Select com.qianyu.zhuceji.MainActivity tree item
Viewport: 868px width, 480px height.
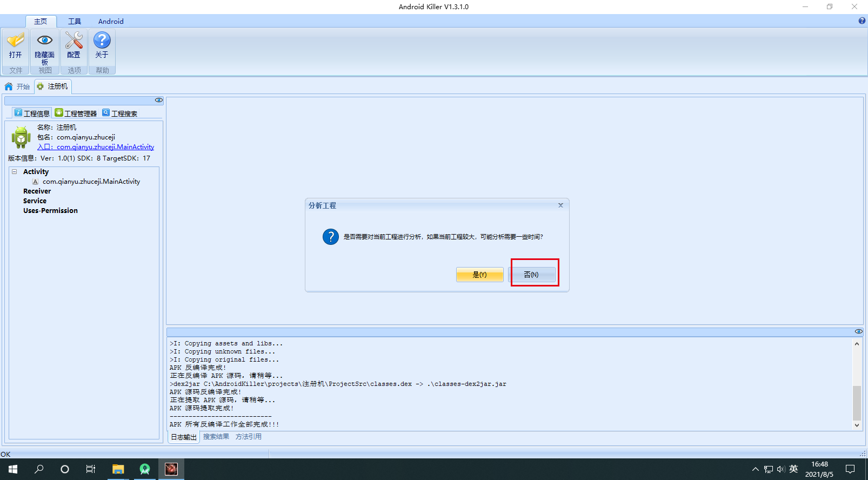point(91,182)
